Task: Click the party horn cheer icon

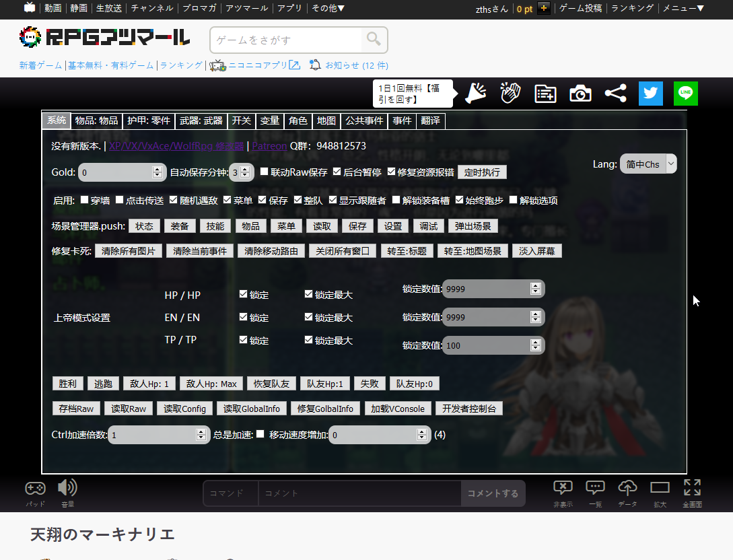Action: (475, 94)
